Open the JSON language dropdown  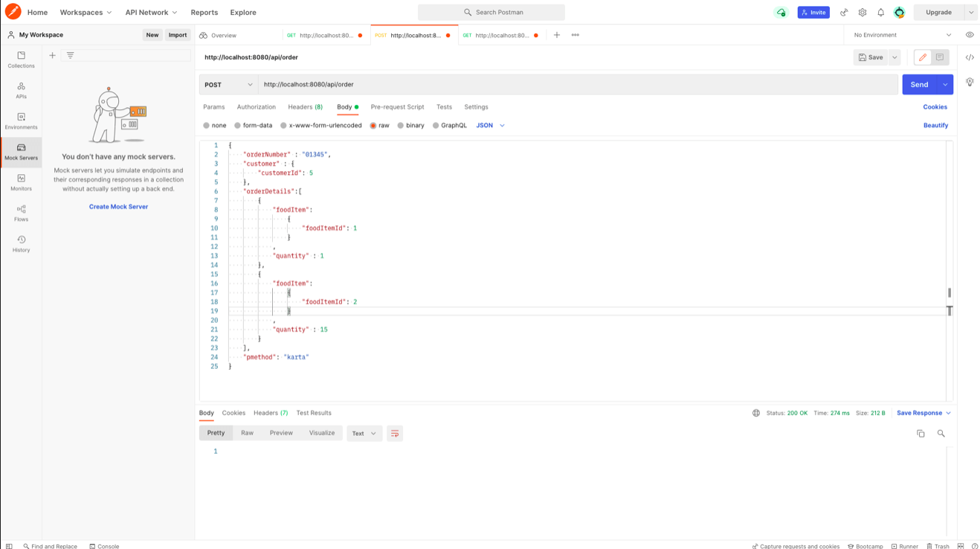[x=487, y=125]
